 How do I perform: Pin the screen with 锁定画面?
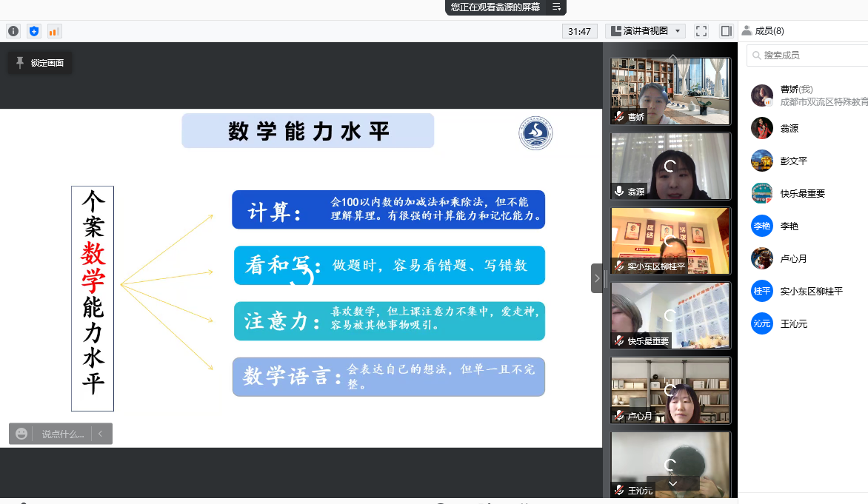(40, 63)
